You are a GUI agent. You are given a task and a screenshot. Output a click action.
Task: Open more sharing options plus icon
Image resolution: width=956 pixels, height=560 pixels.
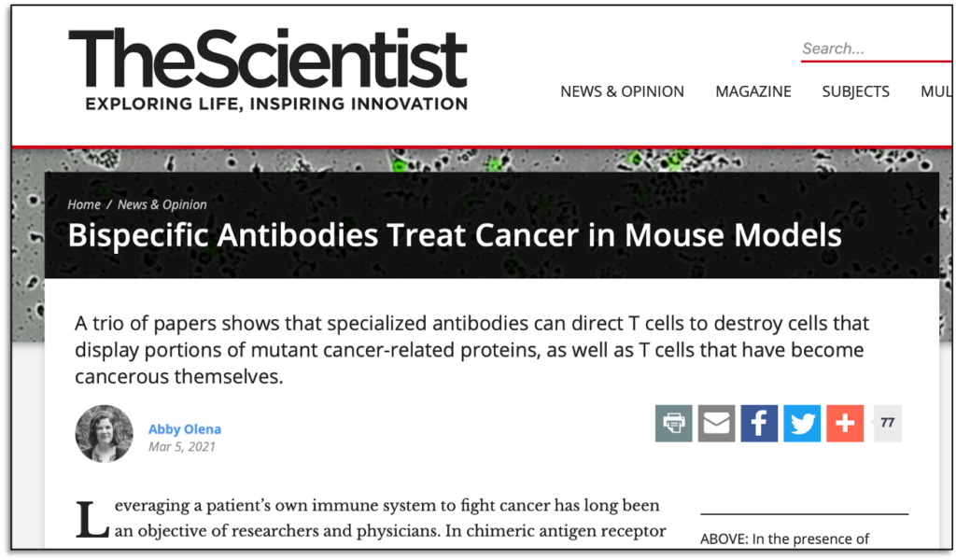(845, 423)
